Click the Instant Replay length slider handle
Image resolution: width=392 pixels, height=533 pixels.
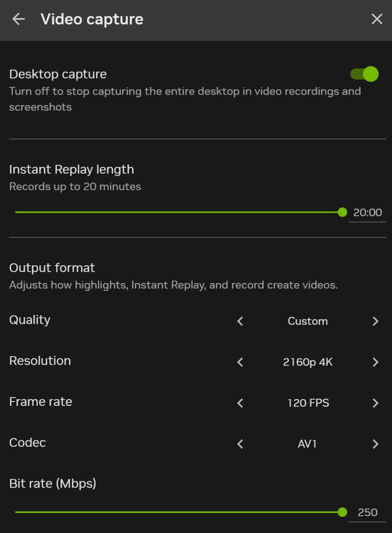(x=342, y=212)
